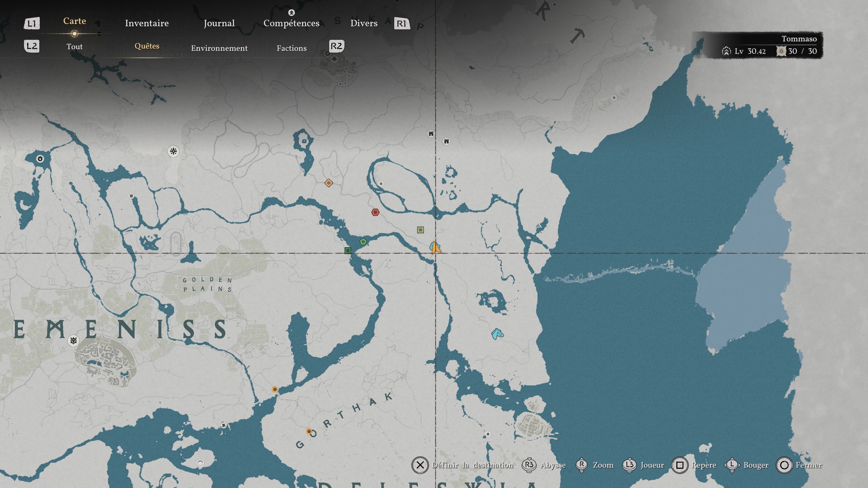Center the map on Joueur

pos(652,465)
